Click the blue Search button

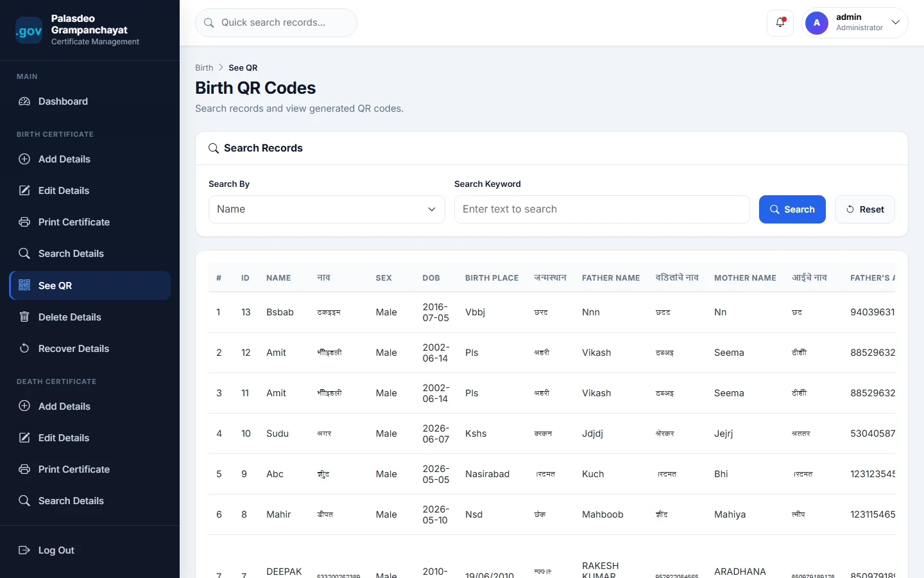792,209
